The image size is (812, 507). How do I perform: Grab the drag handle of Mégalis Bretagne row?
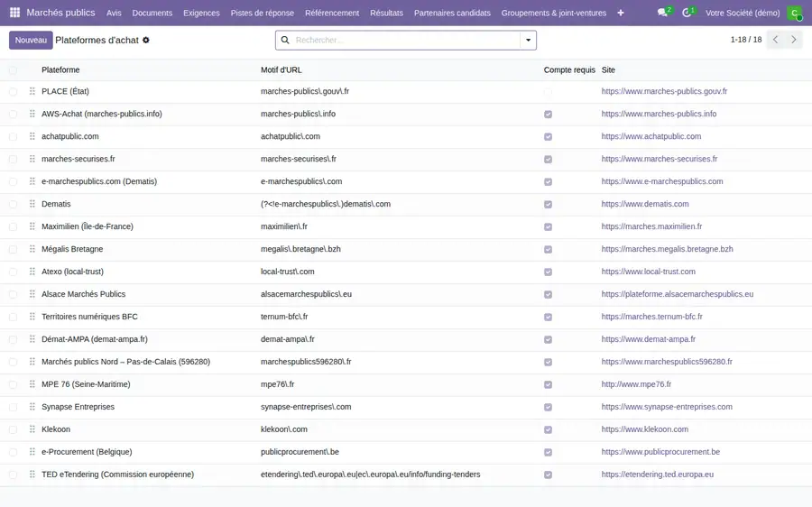pyautogui.click(x=32, y=249)
